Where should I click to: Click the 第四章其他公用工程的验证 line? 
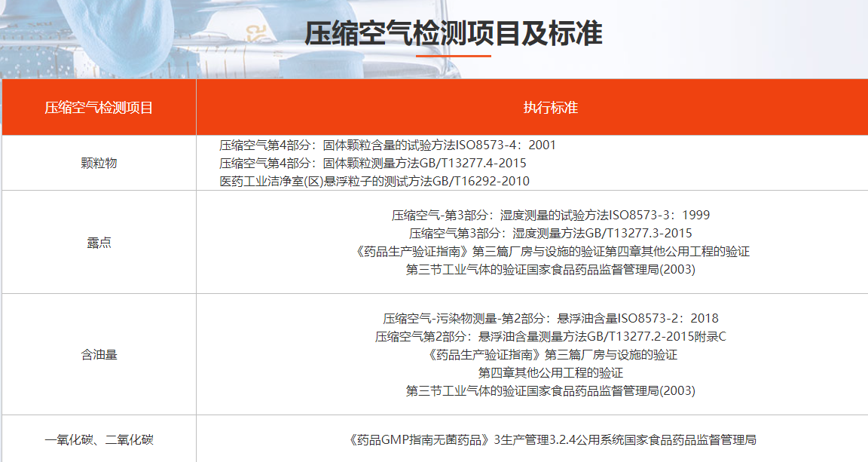tap(550, 372)
